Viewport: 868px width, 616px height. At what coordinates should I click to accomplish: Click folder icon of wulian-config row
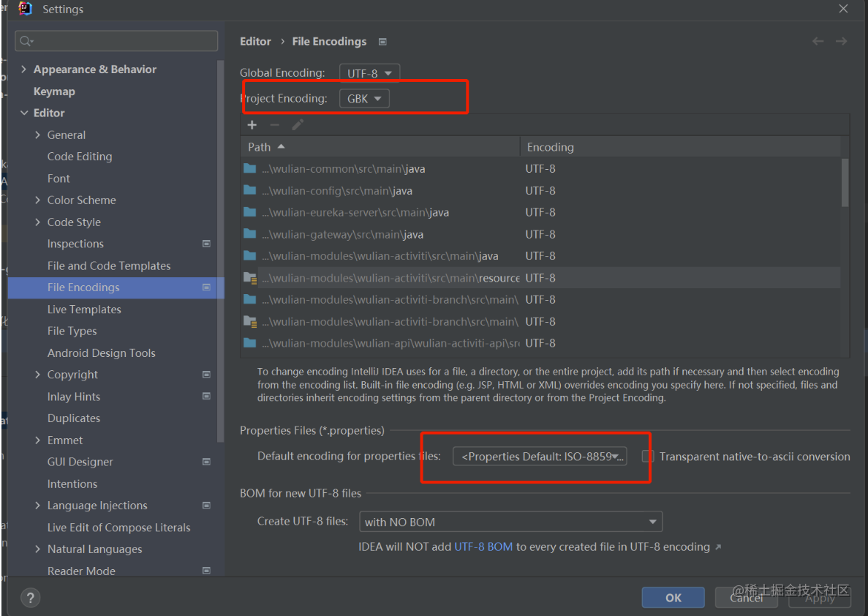click(249, 190)
